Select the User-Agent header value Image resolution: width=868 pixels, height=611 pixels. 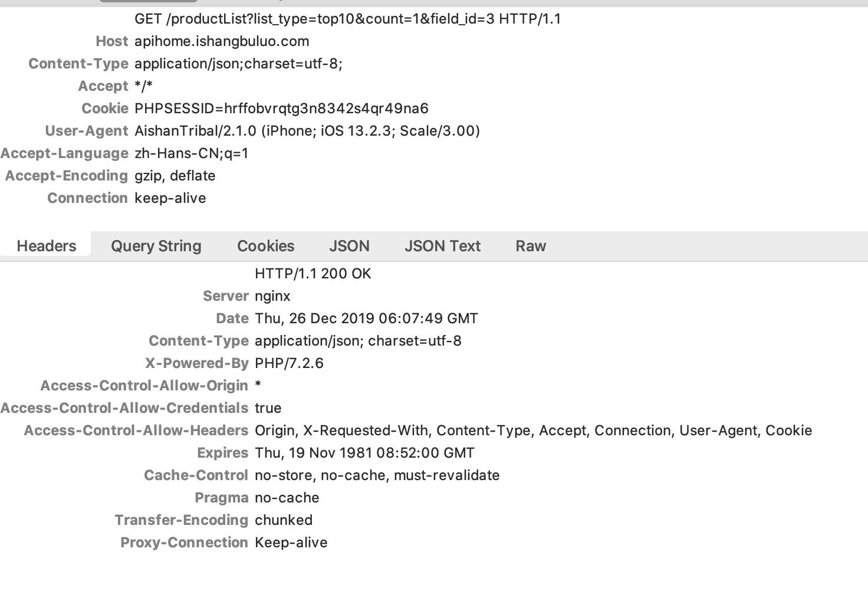307,131
